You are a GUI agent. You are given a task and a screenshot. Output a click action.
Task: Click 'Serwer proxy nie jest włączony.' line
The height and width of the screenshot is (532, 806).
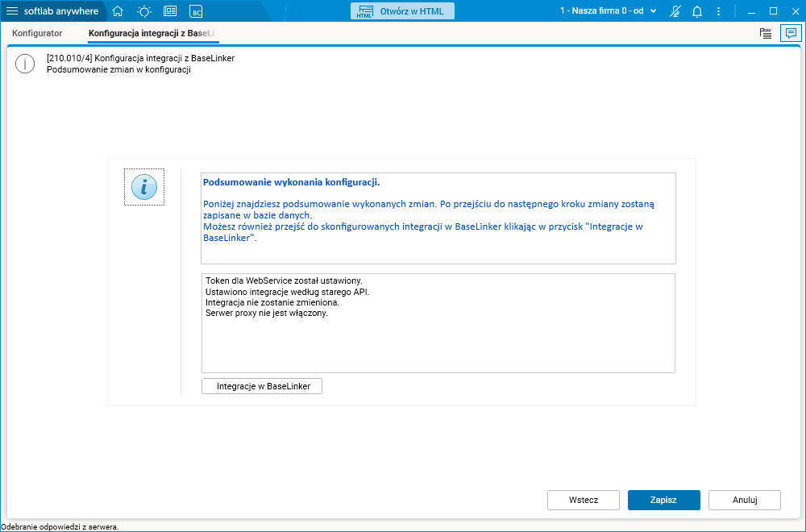[x=266, y=313]
